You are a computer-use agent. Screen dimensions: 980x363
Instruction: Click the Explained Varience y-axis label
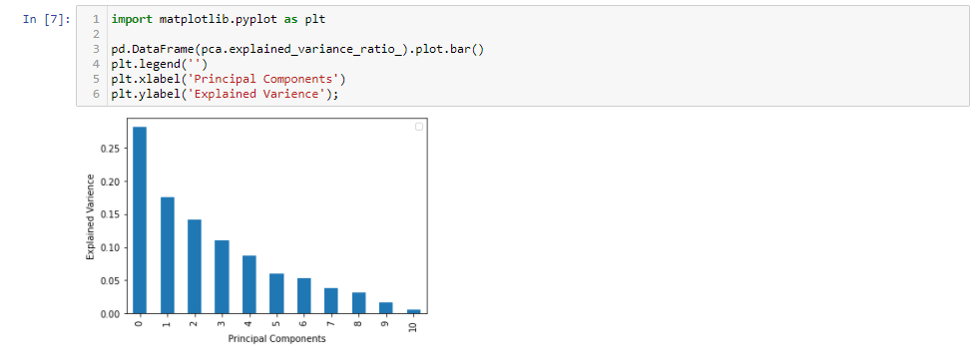90,216
